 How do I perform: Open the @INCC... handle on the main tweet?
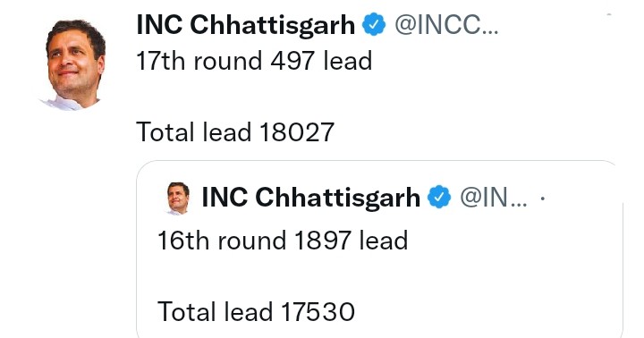click(x=446, y=25)
